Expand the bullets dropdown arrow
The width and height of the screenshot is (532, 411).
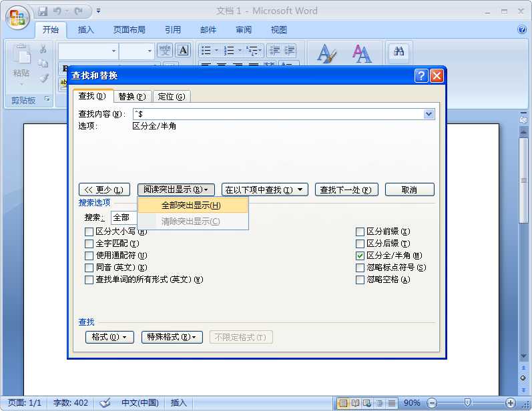[x=216, y=51]
